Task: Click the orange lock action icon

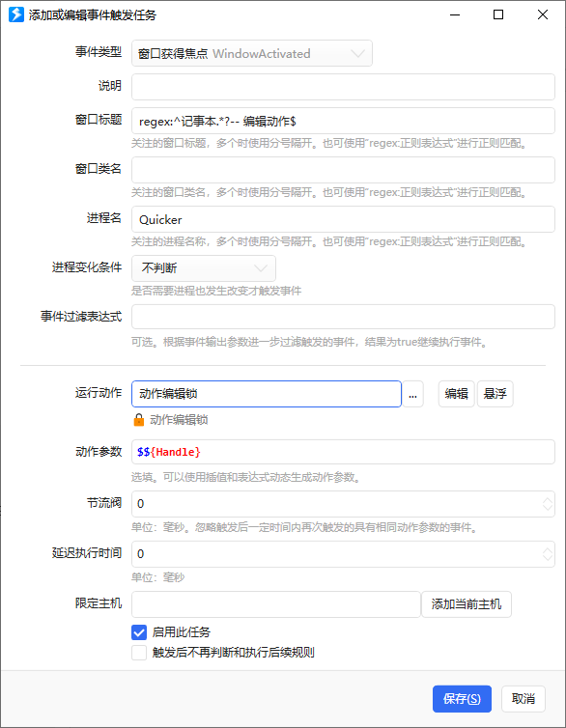Action: (139, 420)
